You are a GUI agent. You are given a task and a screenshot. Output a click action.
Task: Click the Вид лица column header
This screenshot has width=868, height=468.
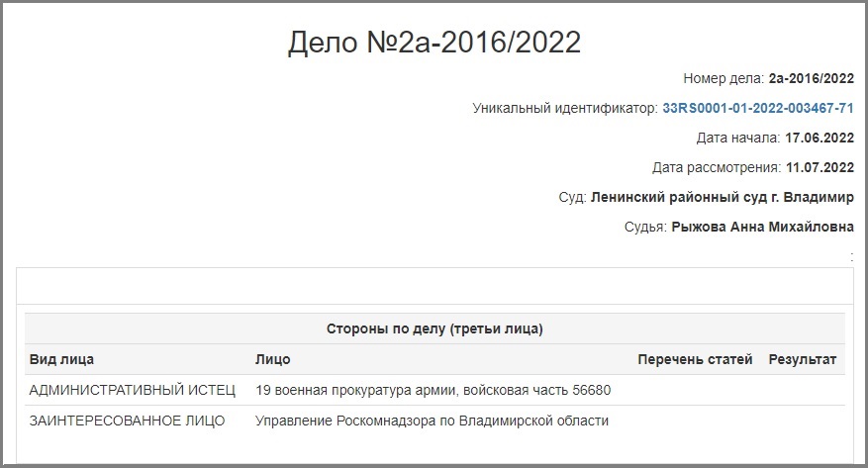click(61, 359)
